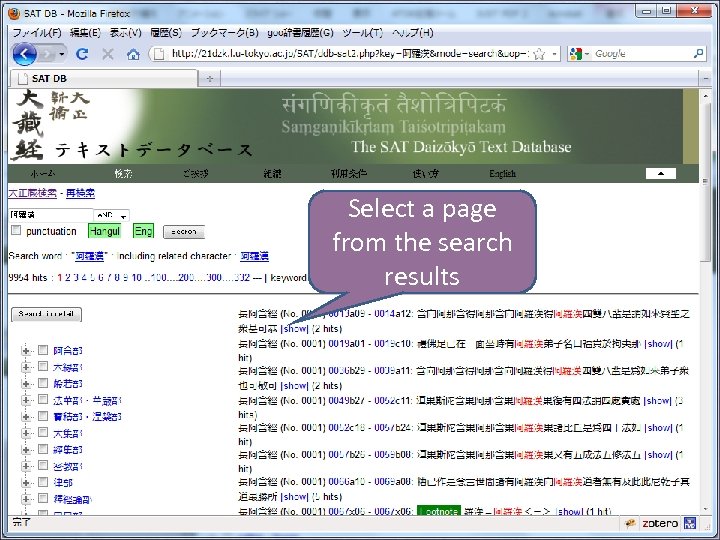Check the 阿含部 tree checkbox
Screen dimensions: 720x540
coord(43,350)
